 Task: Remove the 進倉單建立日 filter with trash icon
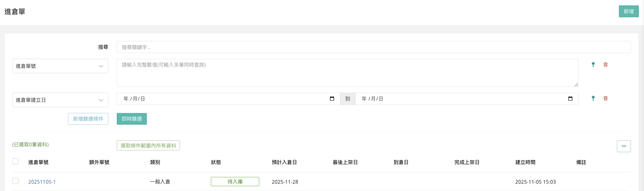pyautogui.click(x=606, y=98)
